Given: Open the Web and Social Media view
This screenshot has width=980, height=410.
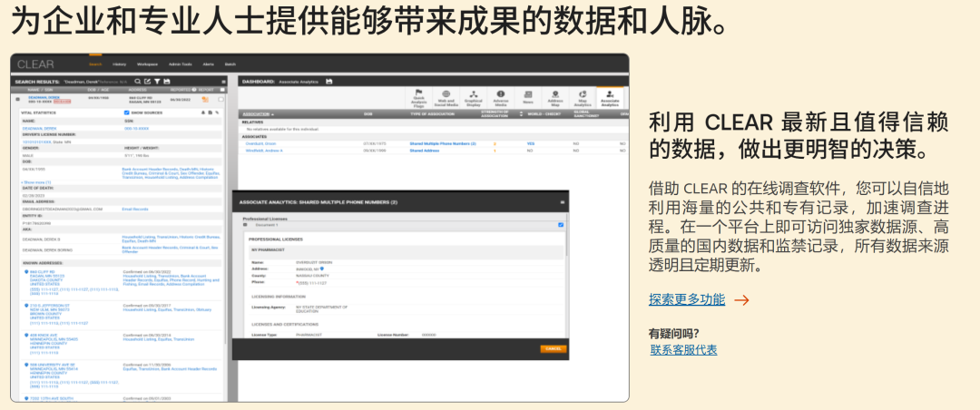Looking at the screenshot, I should pyautogui.click(x=446, y=98).
